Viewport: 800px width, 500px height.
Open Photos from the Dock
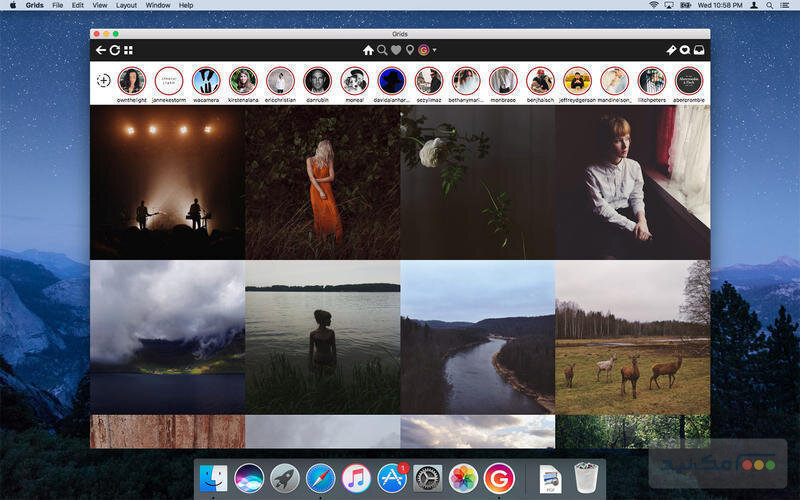463,478
